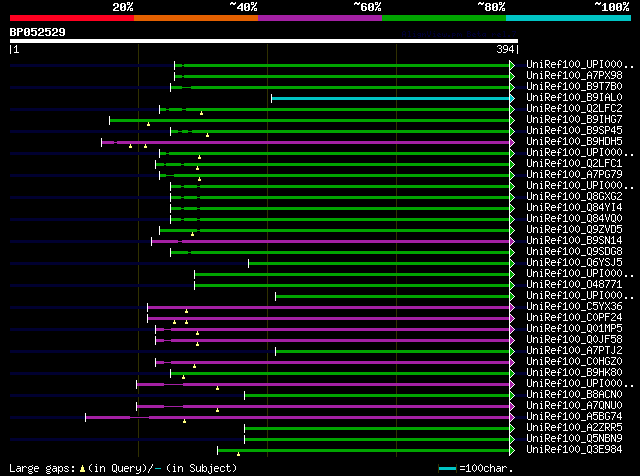The image size is (640, 476).
Task: Click the purple alignment bar of B9HDH5
Action: point(306,142)
